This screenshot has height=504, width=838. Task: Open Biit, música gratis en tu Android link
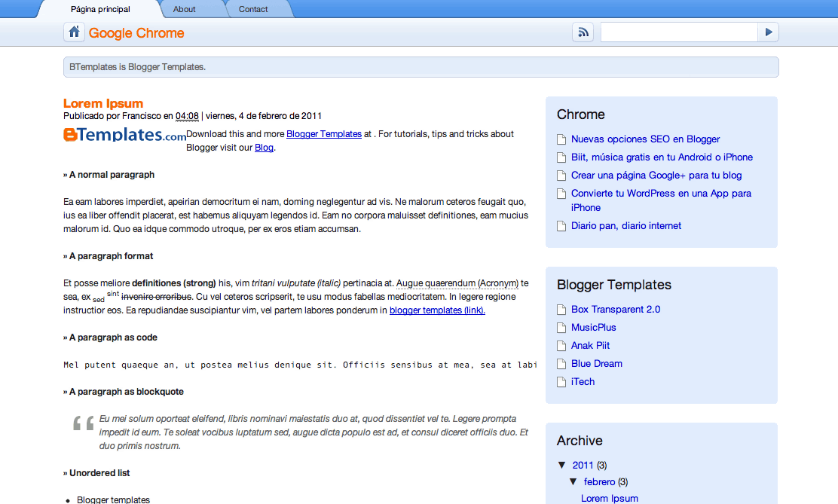tap(662, 157)
